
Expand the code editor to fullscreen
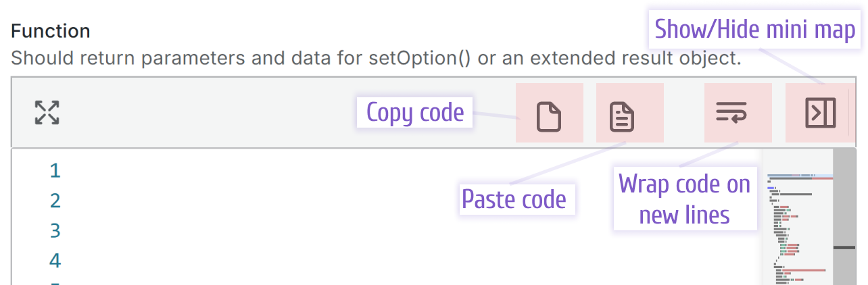click(47, 113)
